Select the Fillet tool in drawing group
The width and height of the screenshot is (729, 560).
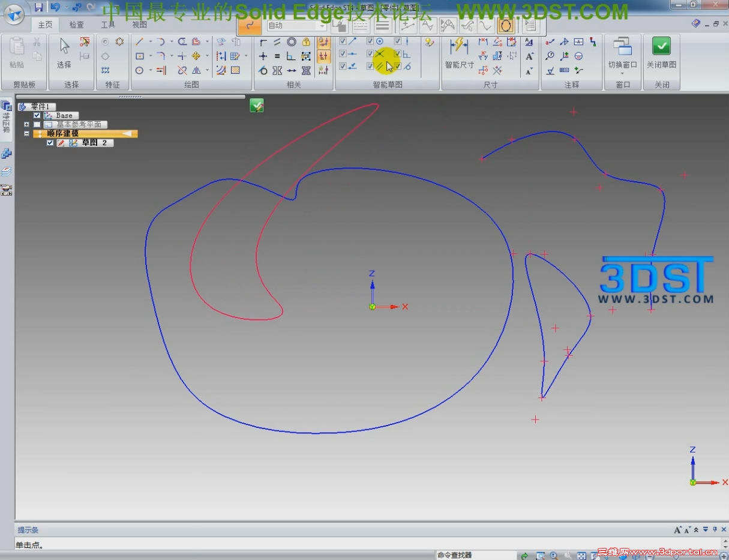161,56
